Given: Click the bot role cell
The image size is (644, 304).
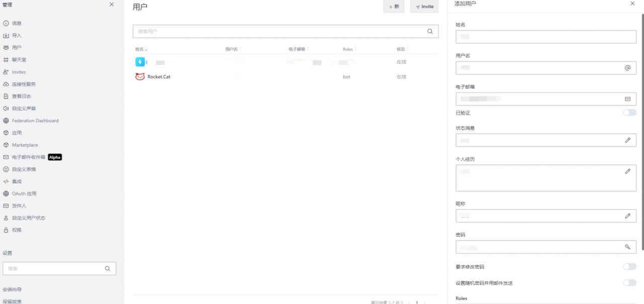Looking at the screenshot, I should [347, 77].
